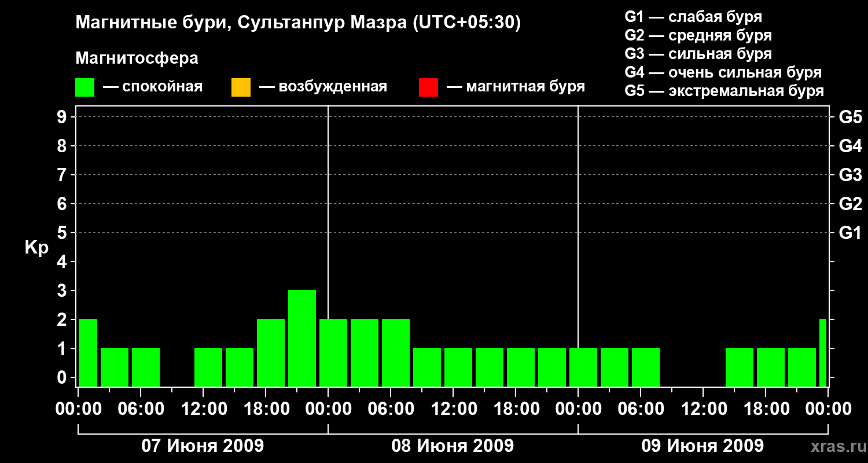
Task: Click the 'G3' storm-scale label beside the plot
Action: click(851, 175)
